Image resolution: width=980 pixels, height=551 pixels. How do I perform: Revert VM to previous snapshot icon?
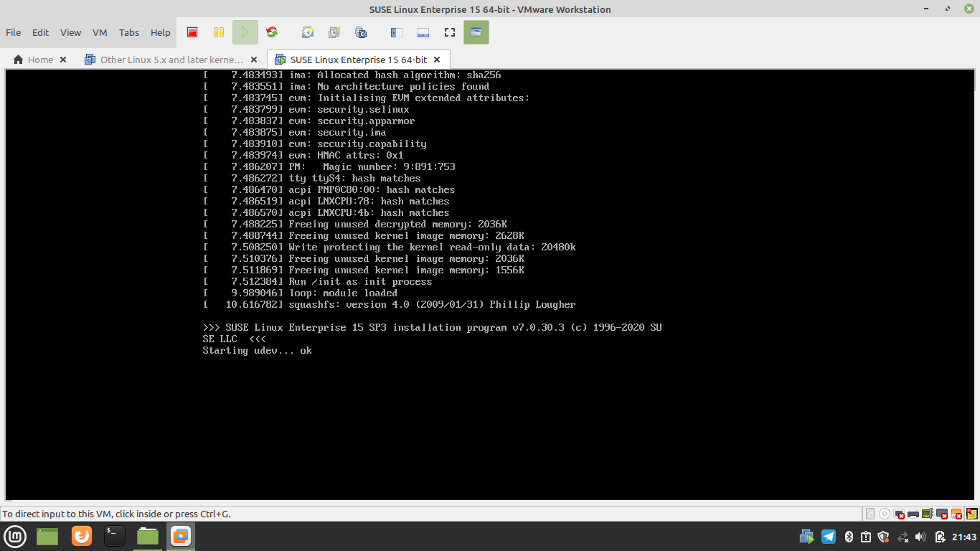click(x=334, y=32)
